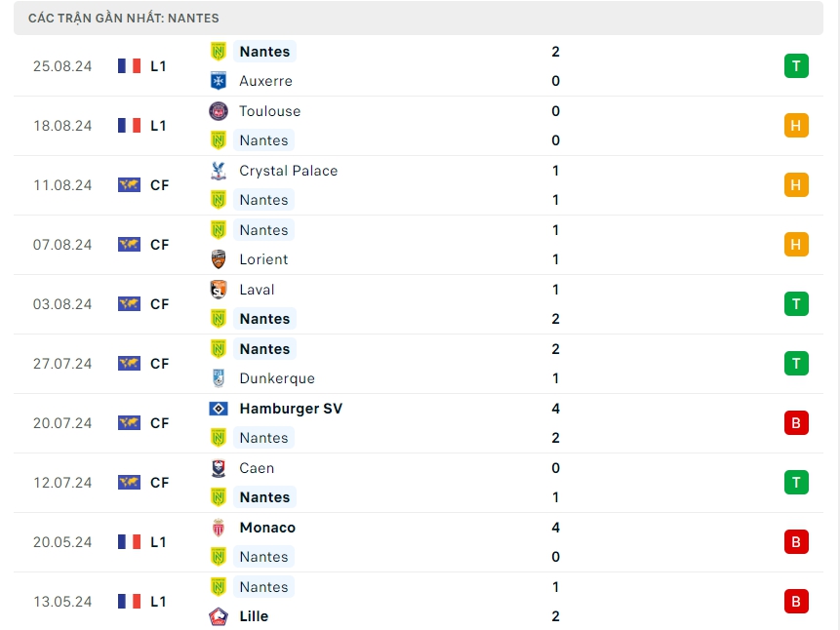Screen dimensions: 840x630
Task: Click the Hamburger SV club crest
Action: 219,409
